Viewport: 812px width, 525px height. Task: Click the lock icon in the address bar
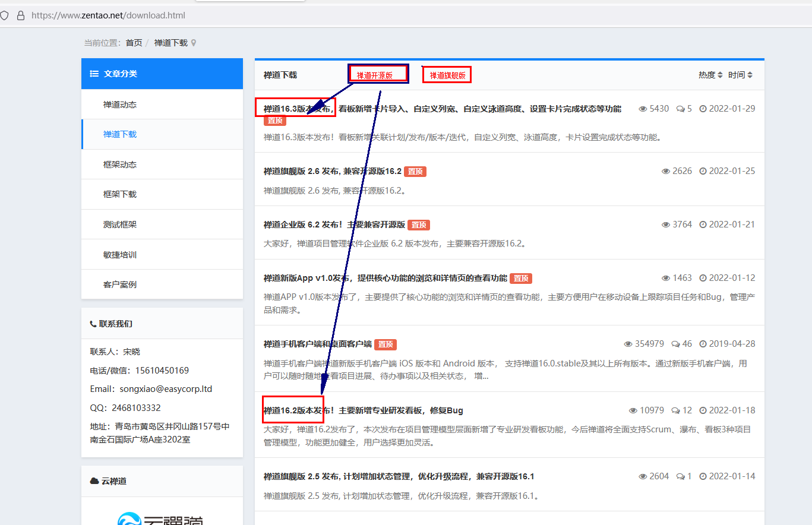21,15
